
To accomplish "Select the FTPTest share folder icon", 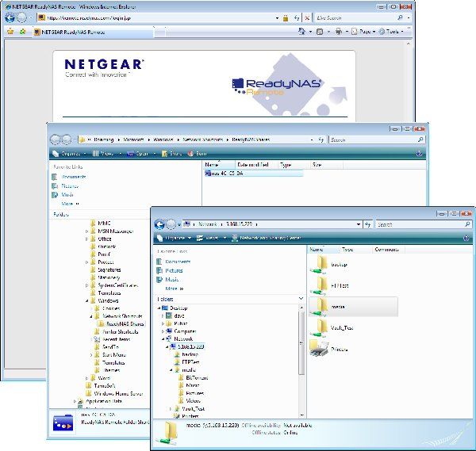I will (x=318, y=285).
